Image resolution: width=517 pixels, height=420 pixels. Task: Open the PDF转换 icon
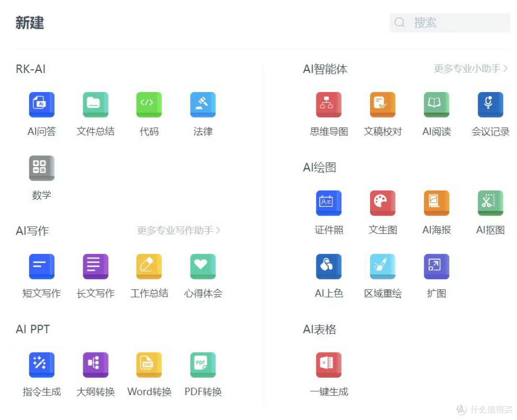point(203,365)
